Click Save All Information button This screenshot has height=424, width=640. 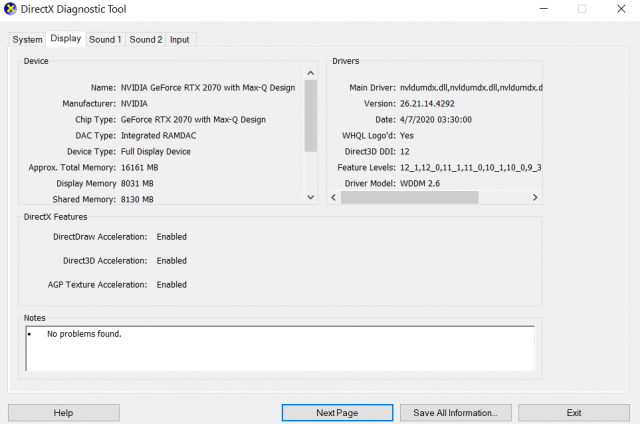(x=455, y=412)
